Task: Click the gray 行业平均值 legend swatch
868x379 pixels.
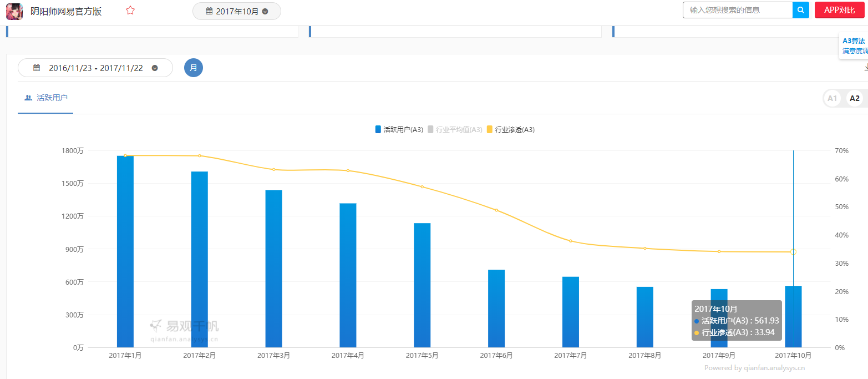Action: pos(430,129)
